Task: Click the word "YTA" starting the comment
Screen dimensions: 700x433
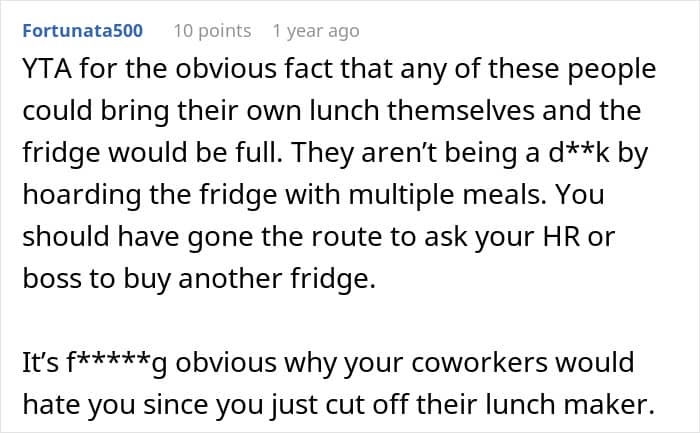Action: pyautogui.click(x=47, y=69)
